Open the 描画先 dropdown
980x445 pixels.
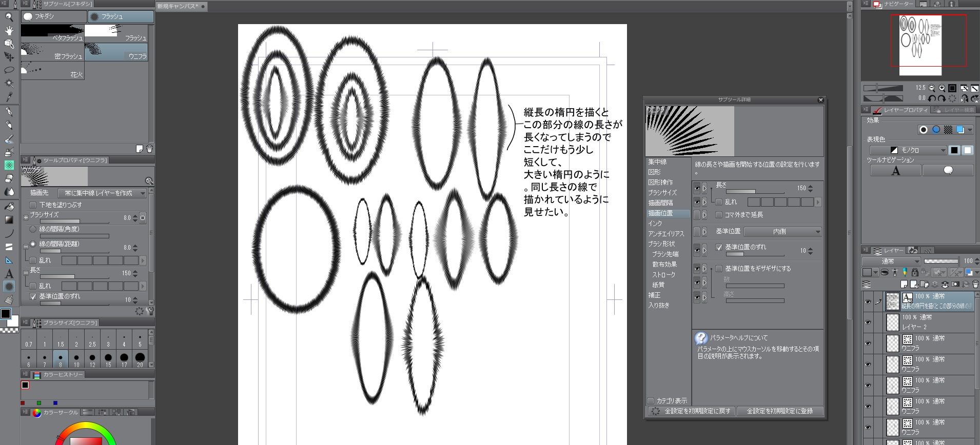click(102, 193)
